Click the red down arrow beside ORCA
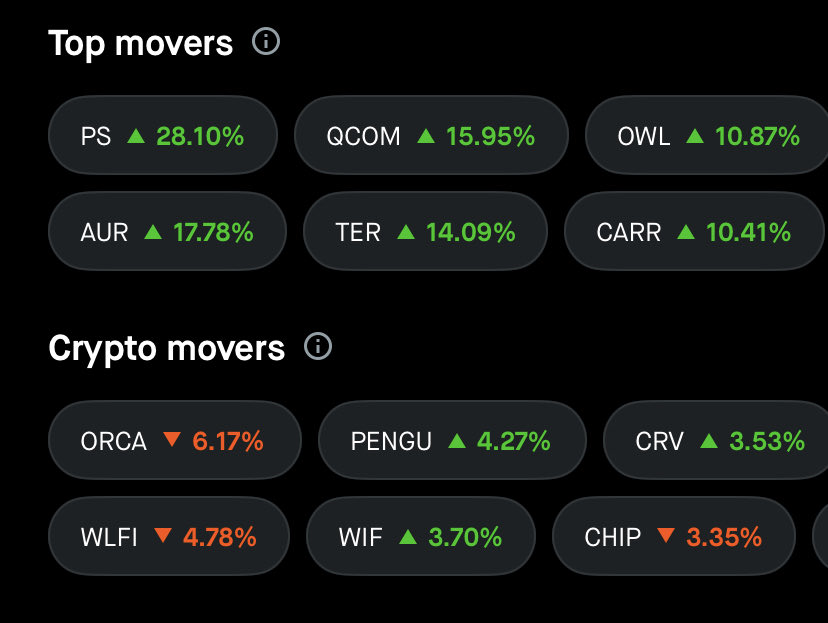Viewport: 828px width, 623px height. click(x=172, y=439)
